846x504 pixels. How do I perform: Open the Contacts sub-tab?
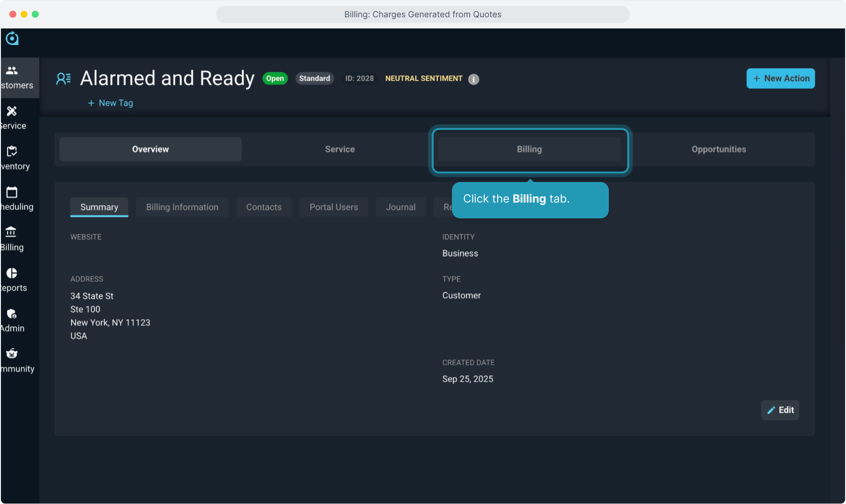264,207
